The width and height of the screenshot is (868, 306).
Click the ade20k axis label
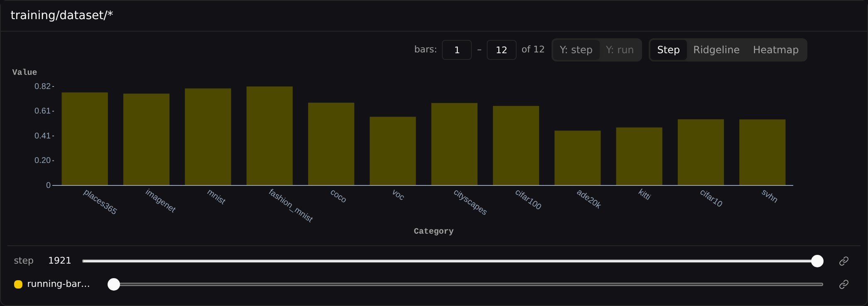[589, 199]
